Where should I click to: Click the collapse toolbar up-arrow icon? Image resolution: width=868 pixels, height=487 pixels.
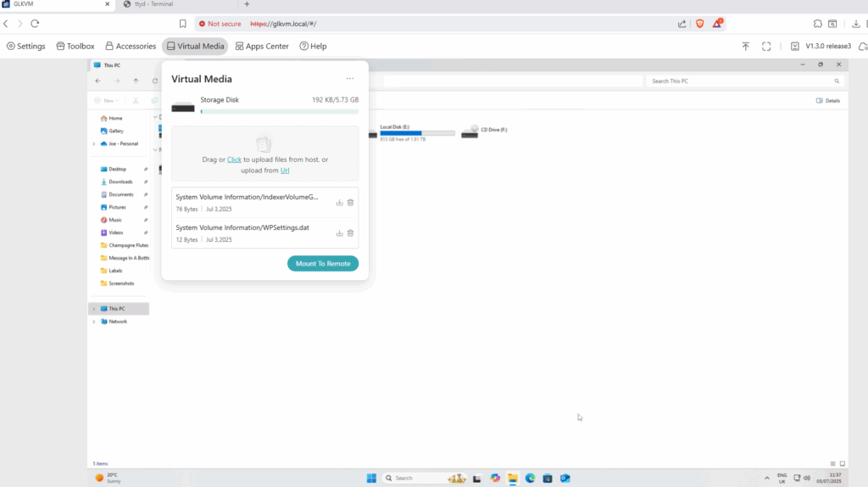click(x=746, y=47)
